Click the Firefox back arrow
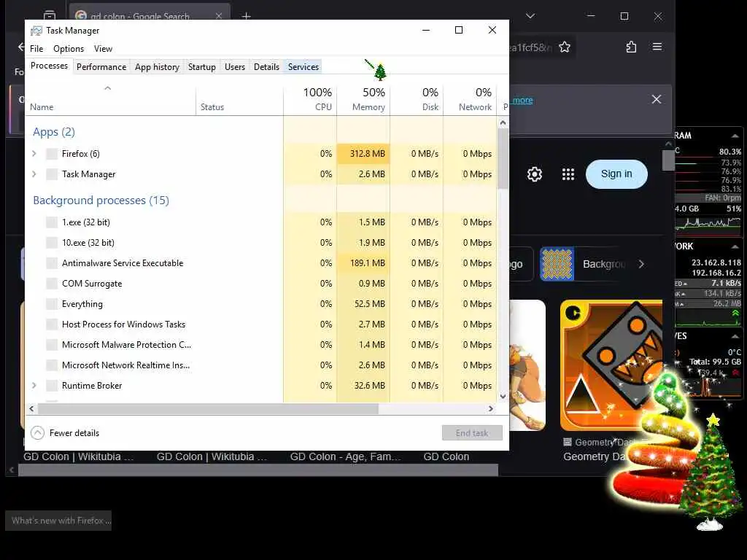747x560 pixels. tap(21, 47)
